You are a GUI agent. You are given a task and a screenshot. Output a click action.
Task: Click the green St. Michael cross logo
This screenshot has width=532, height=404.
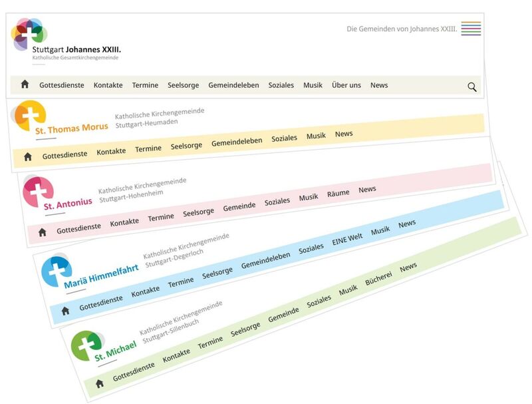(86, 345)
